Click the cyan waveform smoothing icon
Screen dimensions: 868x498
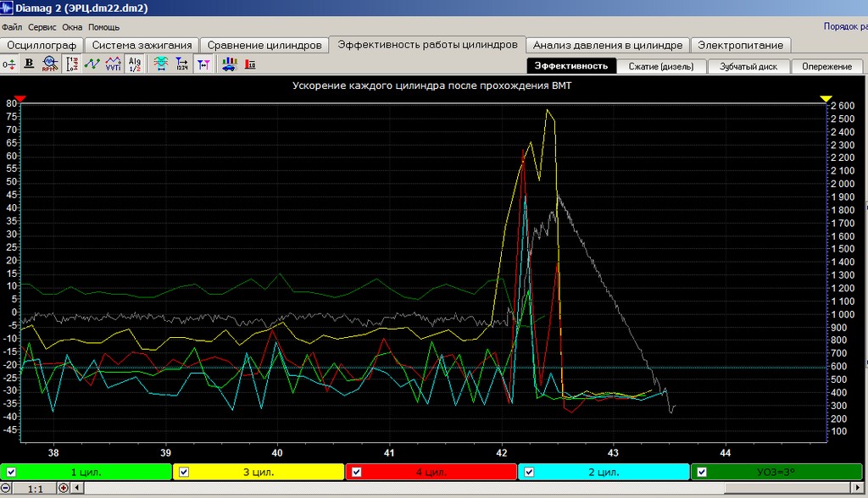click(x=160, y=64)
